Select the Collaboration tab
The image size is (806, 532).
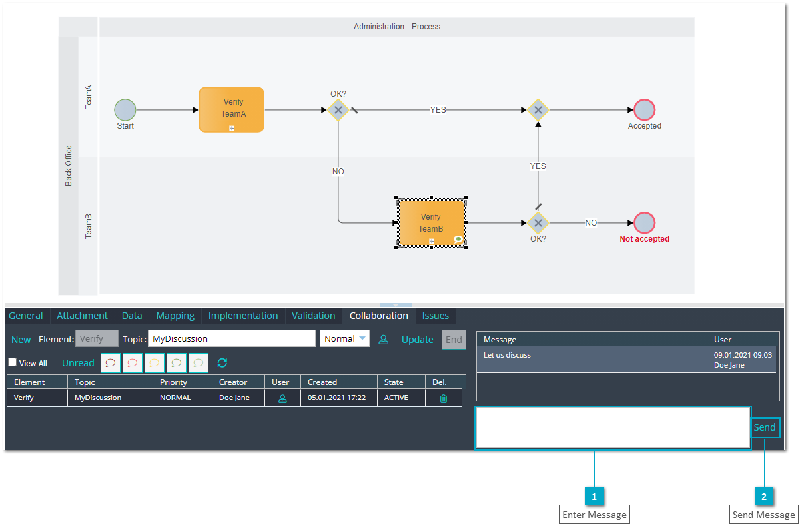[379, 316]
